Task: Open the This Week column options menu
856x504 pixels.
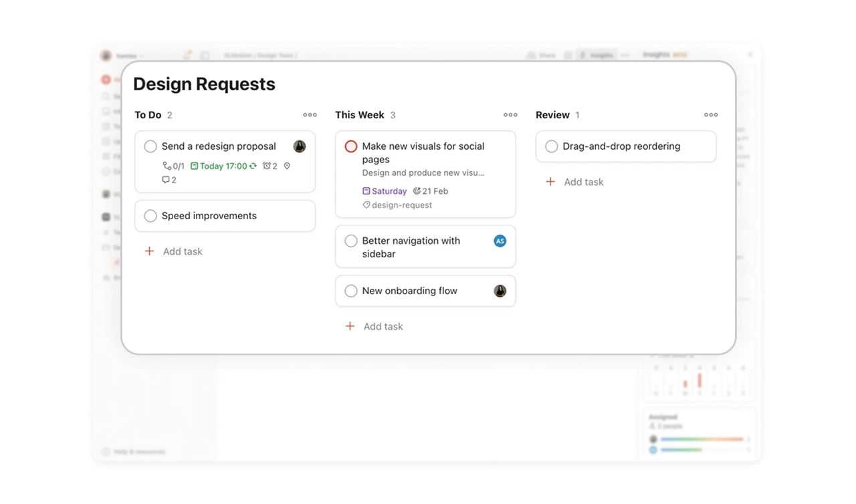Action: coord(510,114)
